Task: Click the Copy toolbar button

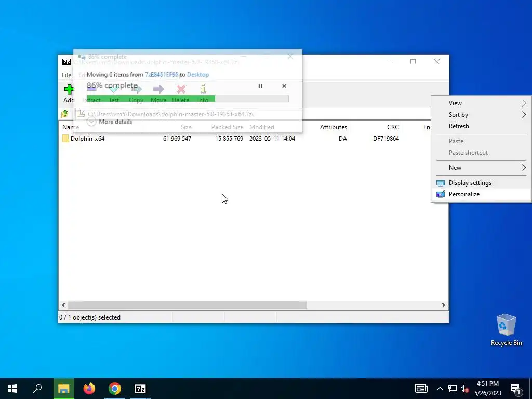Action: click(x=136, y=94)
